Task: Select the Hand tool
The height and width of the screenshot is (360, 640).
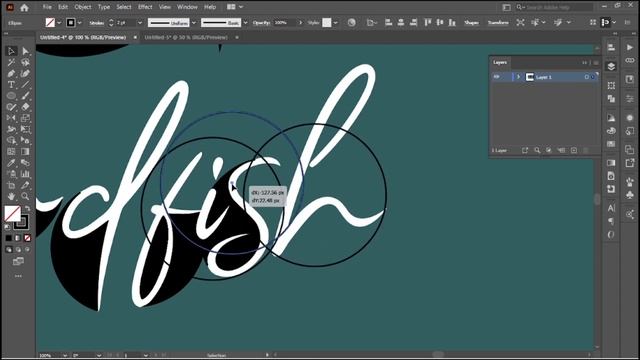Action: [x=11, y=196]
